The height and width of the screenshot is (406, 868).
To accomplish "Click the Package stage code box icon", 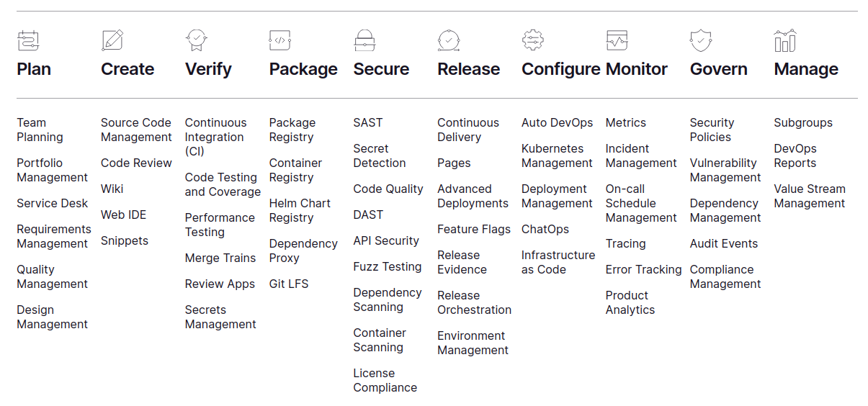I will point(280,40).
